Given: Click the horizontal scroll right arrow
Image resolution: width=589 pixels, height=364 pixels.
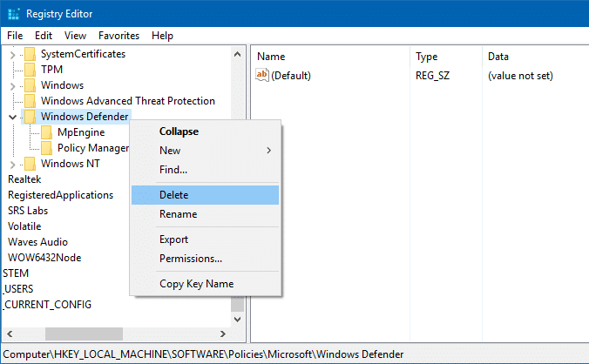Looking at the screenshot, I should 223,334.
